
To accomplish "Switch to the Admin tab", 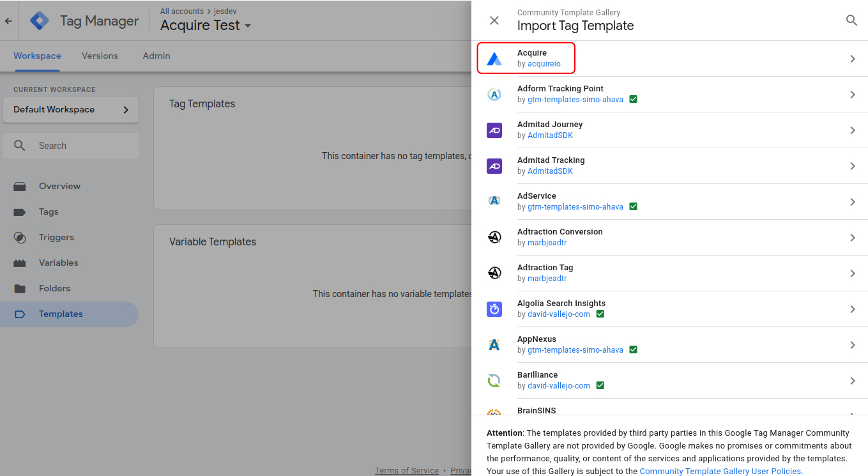I will point(156,56).
